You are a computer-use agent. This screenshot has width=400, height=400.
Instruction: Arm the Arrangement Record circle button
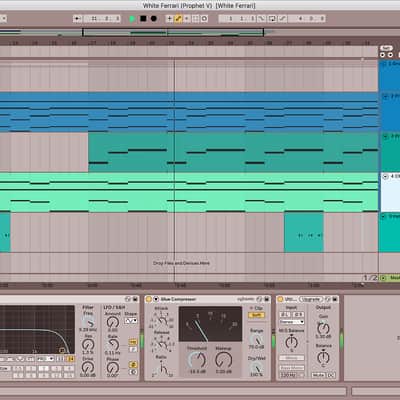point(154,19)
